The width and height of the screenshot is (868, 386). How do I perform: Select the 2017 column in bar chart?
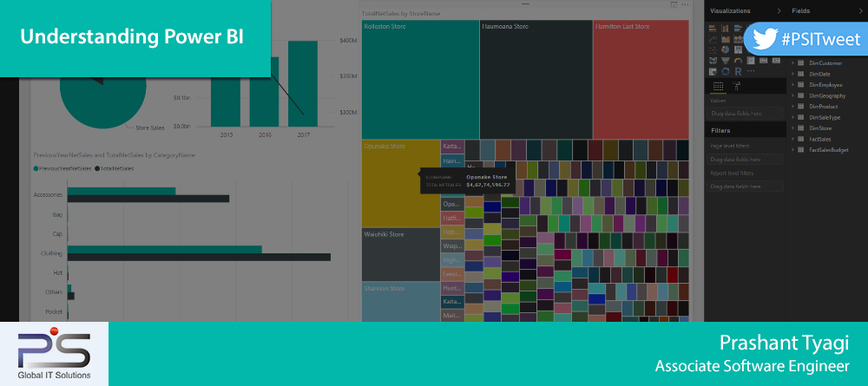point(303,83)
